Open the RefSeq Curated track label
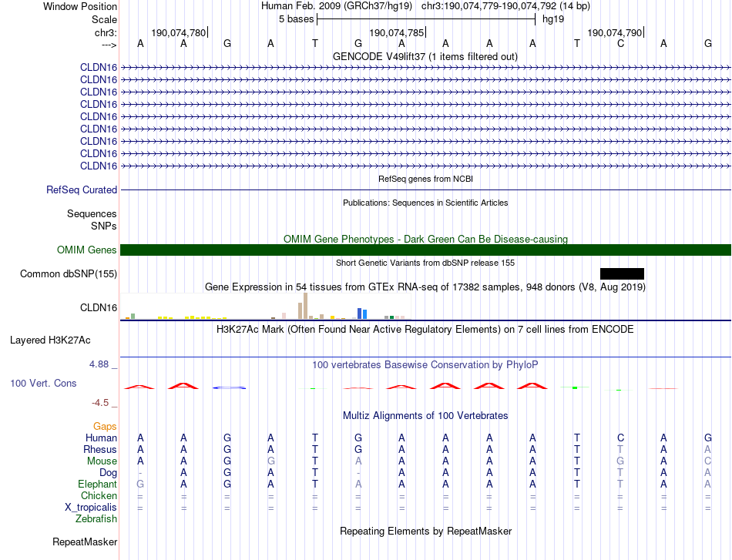732x560 pixels. tap(82, 190)
